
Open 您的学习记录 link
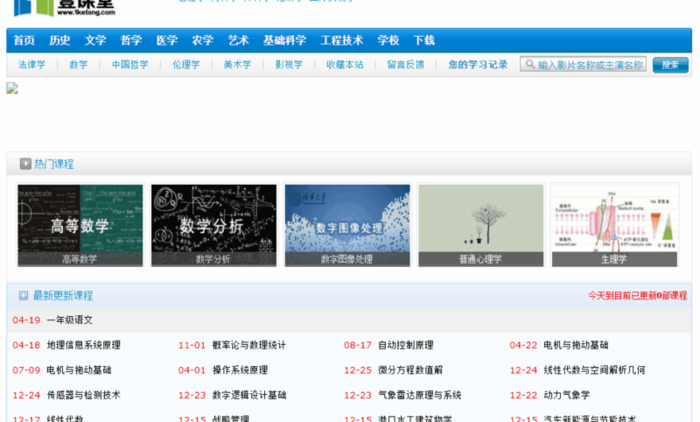pyautogui.click(x=478, y=65)
